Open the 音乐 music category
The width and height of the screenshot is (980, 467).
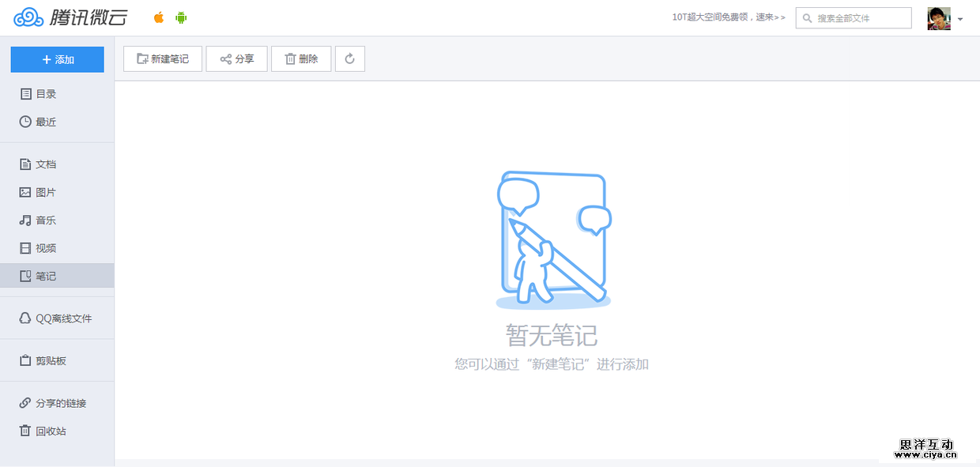pyautogui.click(x=46, y=220)
